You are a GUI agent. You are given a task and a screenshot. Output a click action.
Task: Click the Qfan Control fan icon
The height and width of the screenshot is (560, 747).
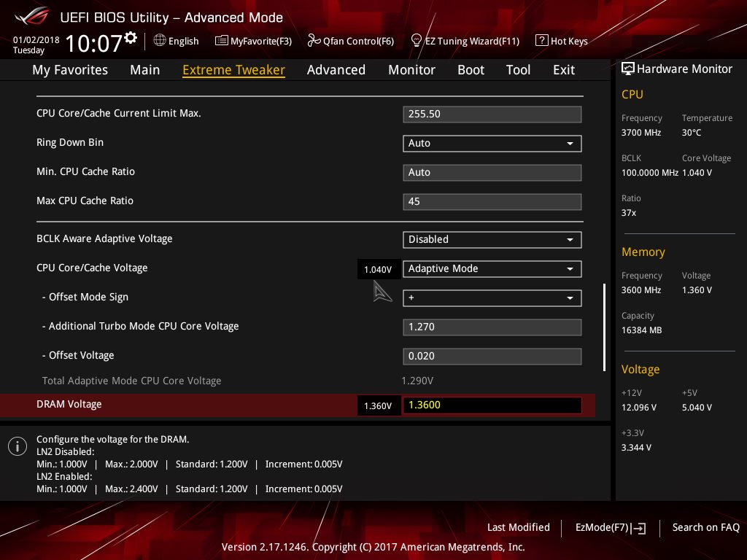[314, 41]
